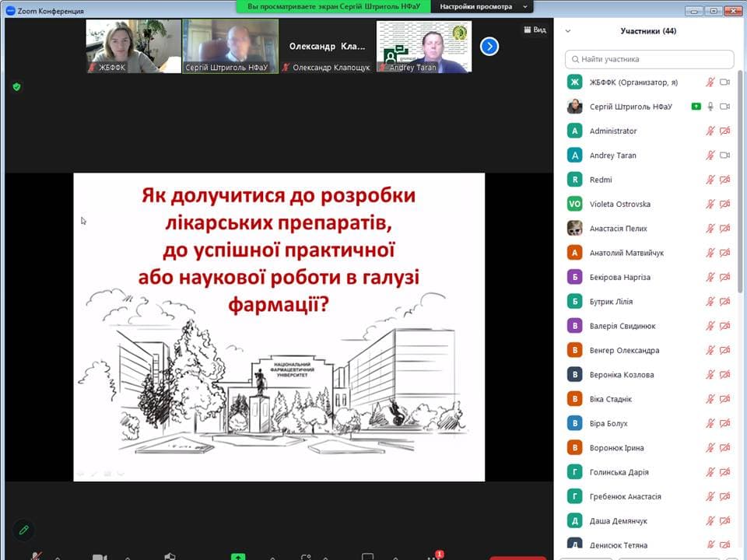The image size is (747, 560).
Task: Select participant name Голинська Дарія
Action: [619, 472]
